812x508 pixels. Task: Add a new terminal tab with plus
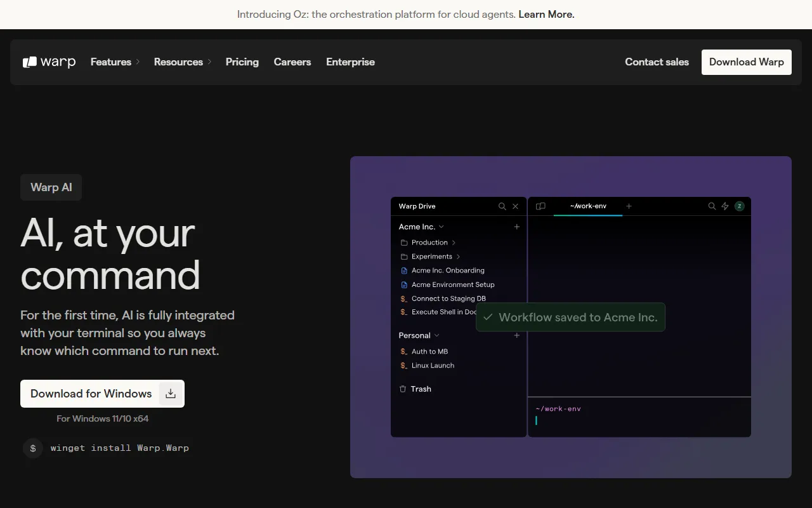click(x=629, y=206)
